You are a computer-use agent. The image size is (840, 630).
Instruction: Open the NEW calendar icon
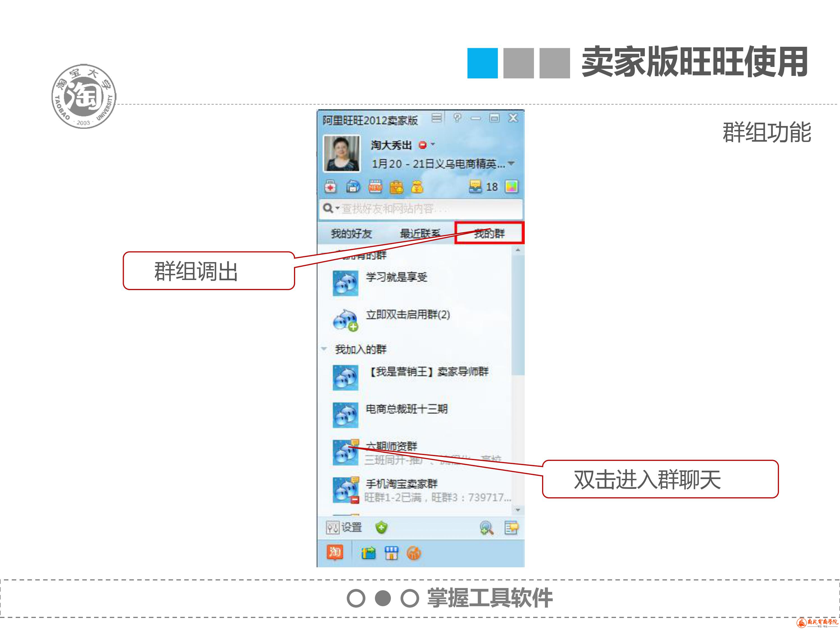click(375, 187)
